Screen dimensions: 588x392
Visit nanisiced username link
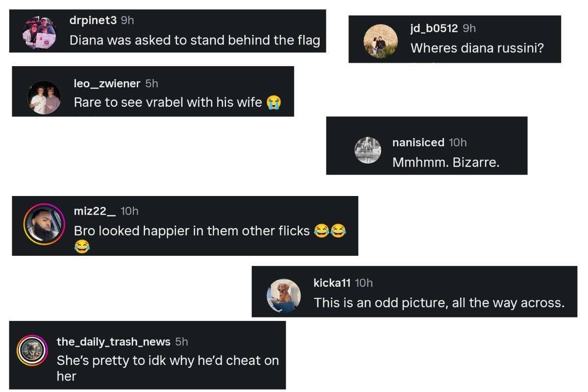(418, 143)
